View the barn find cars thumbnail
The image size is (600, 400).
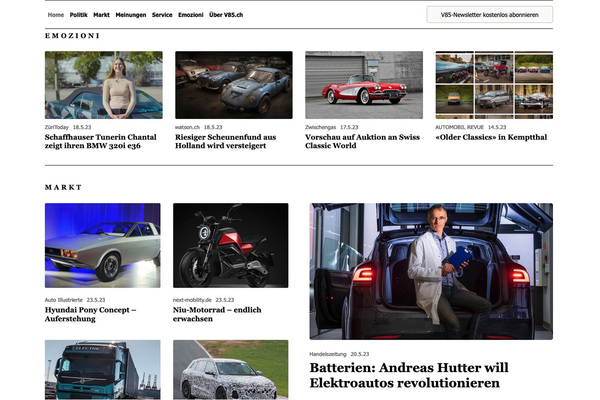click(x=234, y=85)
